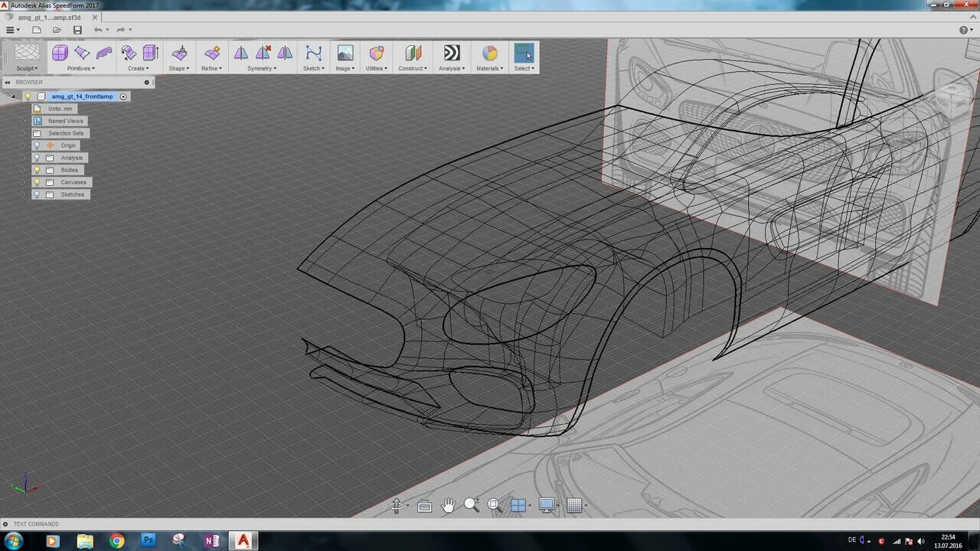Open the Create dropdown menu
980x551 pixels.
(x=139, y=69)
